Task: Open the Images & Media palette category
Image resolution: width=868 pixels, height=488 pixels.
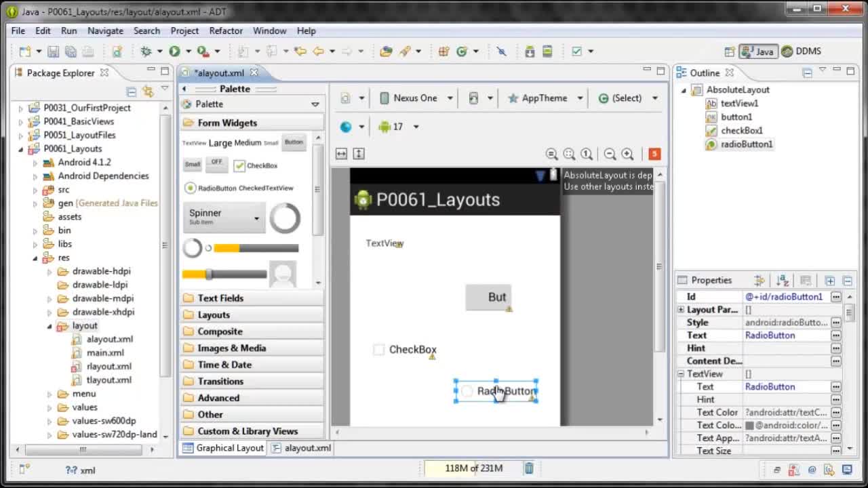Action: [x=252, y=348]
